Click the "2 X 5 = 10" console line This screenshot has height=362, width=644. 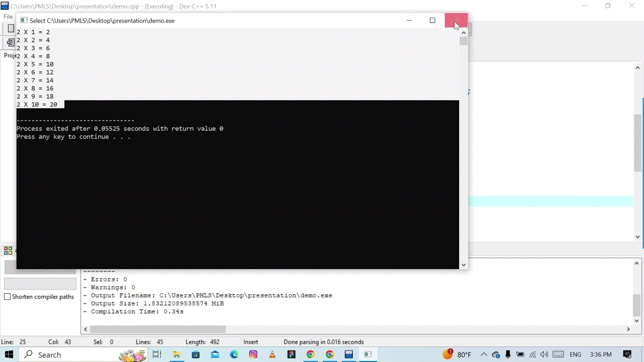[x=35, y=64]
